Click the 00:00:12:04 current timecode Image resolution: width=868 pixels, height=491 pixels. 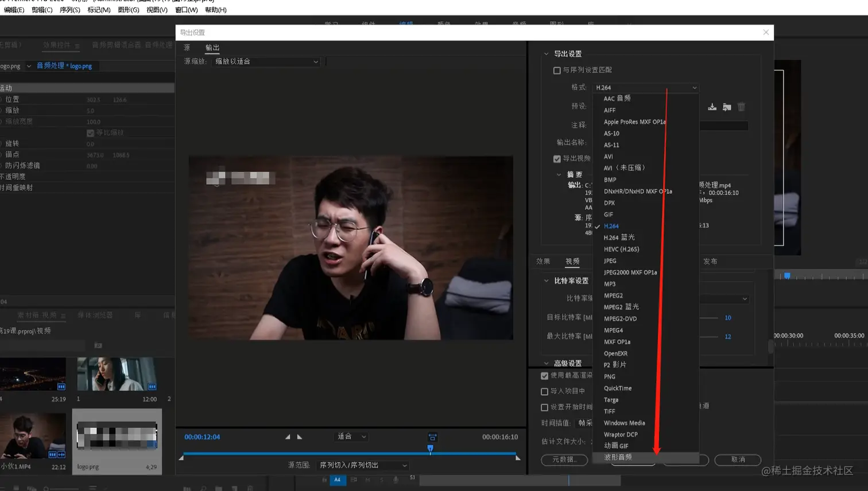tap(202, 437)
